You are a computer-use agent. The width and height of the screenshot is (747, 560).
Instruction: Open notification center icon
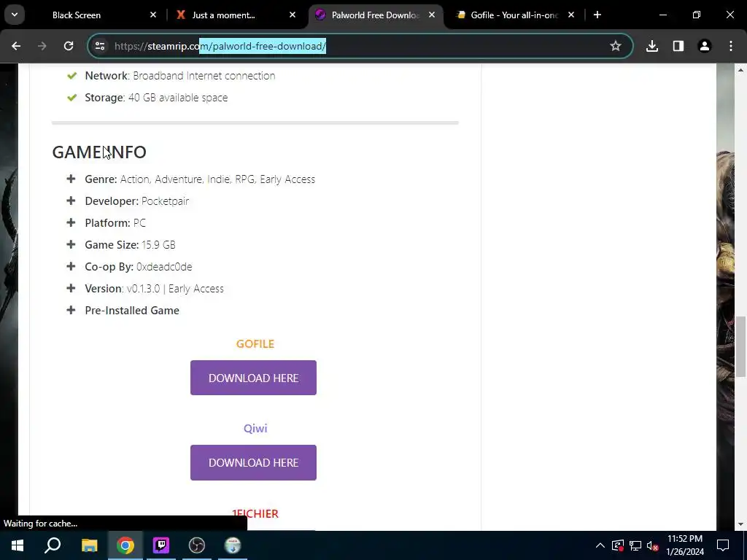(x=723, y=545)
